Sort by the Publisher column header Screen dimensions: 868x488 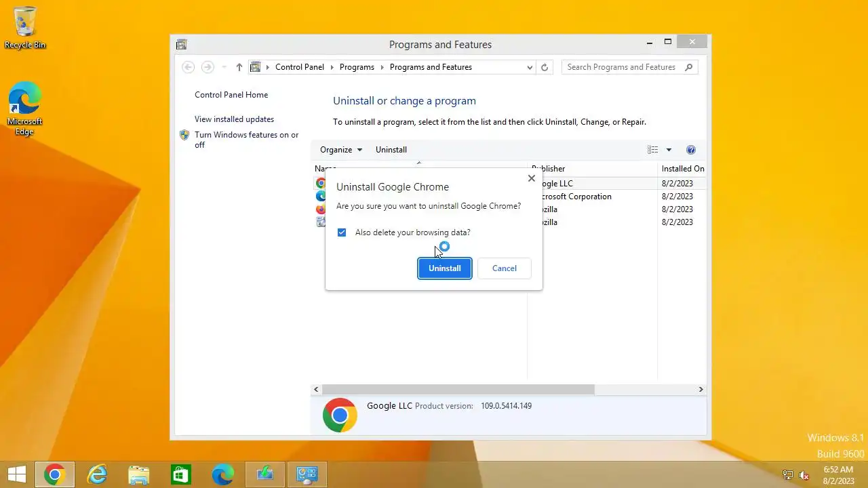592,169
